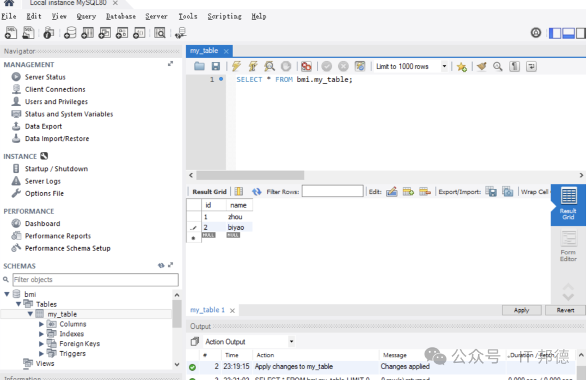Toggle the left sidebar panel visibility

pos(555,33)
